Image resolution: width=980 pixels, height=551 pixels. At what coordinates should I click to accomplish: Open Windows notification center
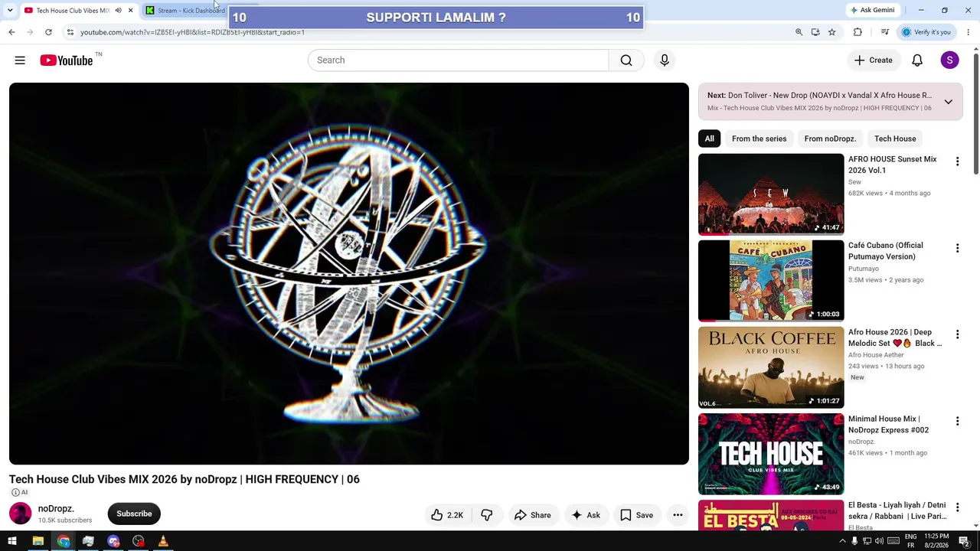click(x=964, y=542)
